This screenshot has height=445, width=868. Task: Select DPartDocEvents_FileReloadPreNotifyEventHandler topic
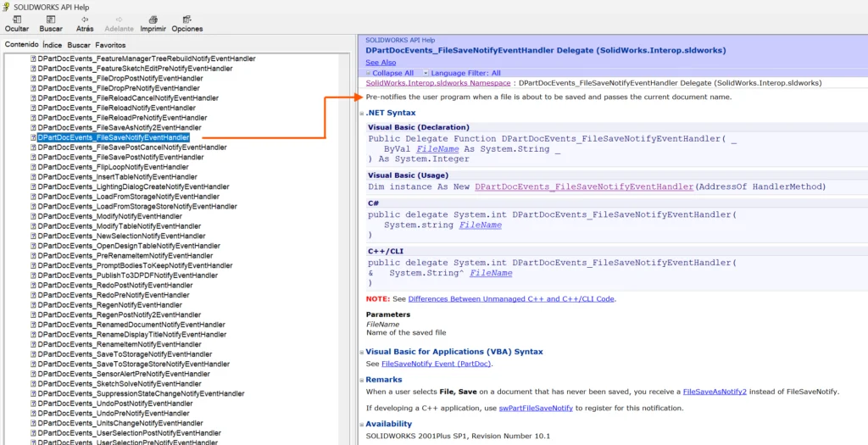pyautogui.click(x=122, y=118)
